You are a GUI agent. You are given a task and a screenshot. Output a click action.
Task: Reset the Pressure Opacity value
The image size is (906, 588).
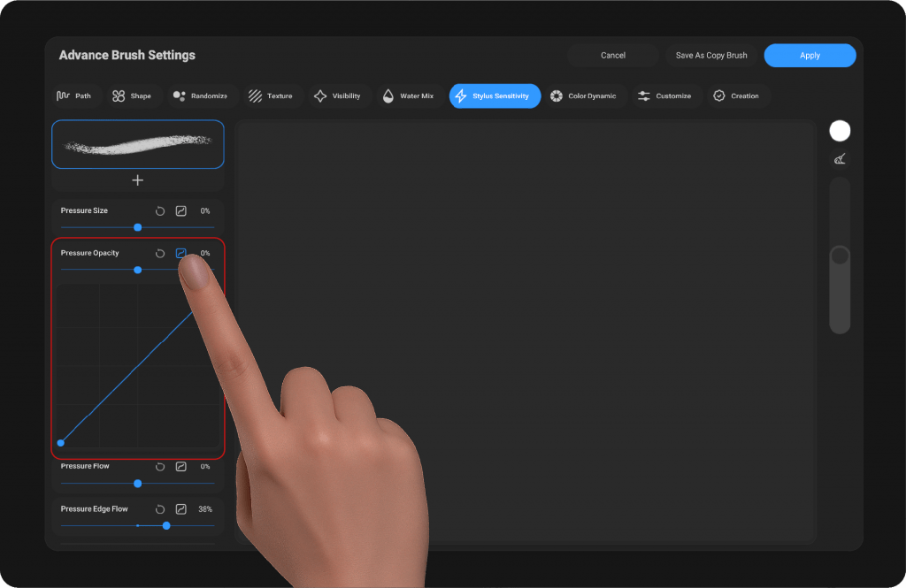point(160,254)
